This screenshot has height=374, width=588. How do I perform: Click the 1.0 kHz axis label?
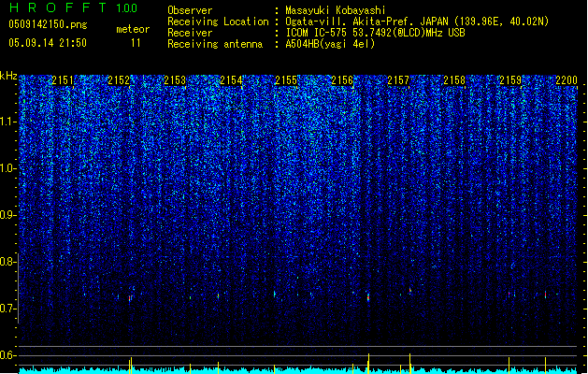tap(8, 168)
